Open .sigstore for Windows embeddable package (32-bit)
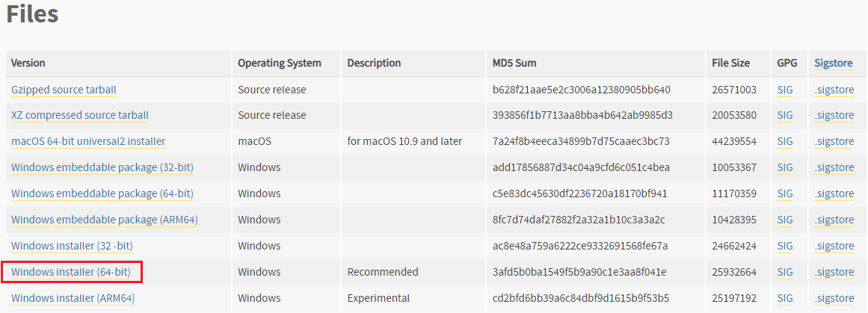This screenshot has width=868, height=313. coord(834,167)
